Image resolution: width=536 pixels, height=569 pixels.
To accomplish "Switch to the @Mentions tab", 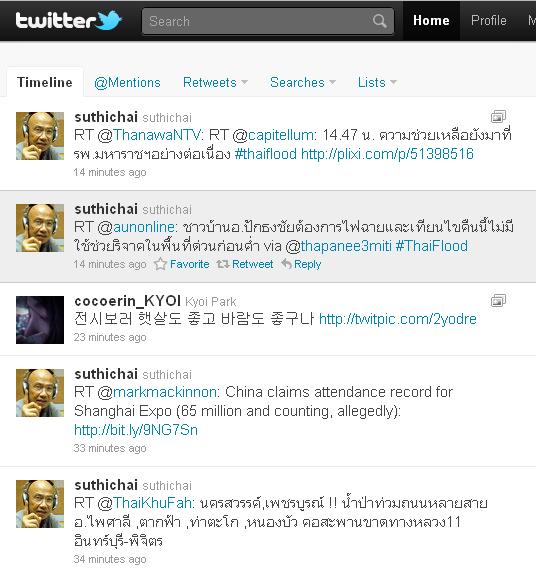I will [127, 82].
